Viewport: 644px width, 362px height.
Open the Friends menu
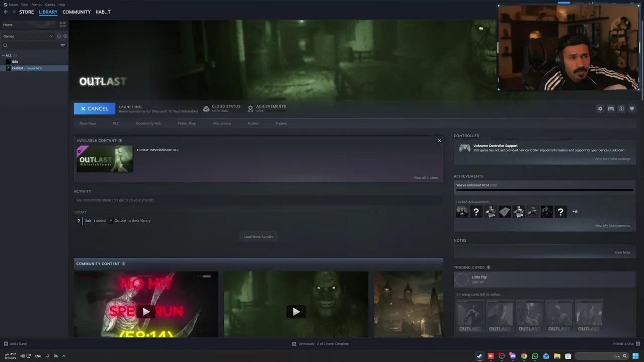tap(37, 5)
